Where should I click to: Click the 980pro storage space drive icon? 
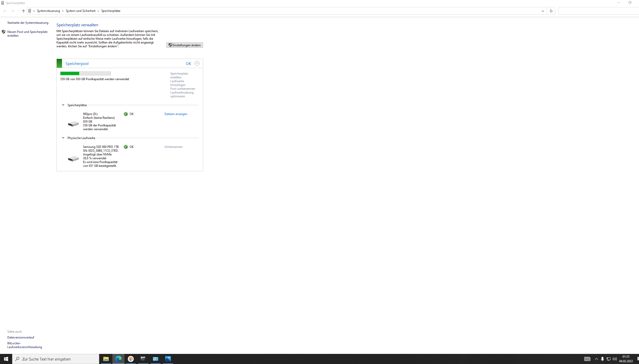point(73,124)
